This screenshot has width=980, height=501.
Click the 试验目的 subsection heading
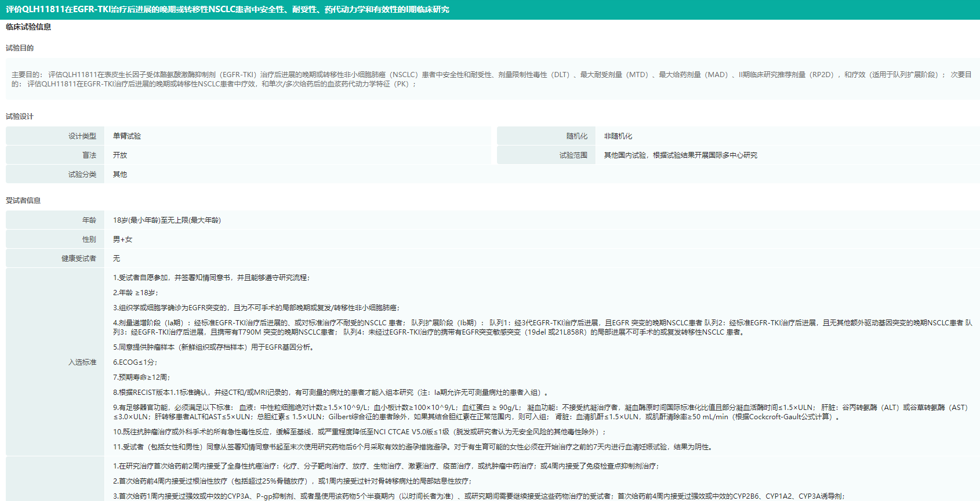pyautogui.click(x=20, y=48)
